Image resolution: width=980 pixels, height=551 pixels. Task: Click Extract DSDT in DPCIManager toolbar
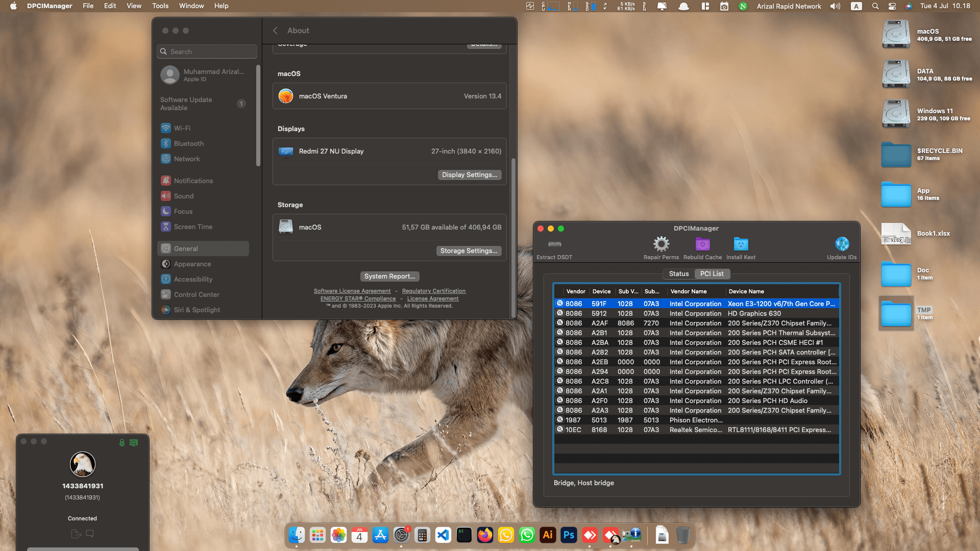click(x=554, y=249)
